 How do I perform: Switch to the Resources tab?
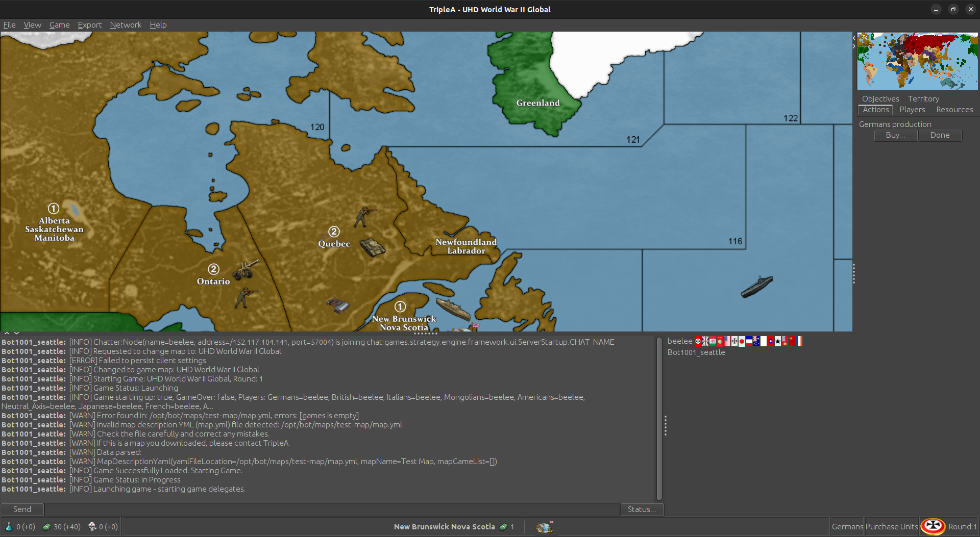[x=954, y=110]
